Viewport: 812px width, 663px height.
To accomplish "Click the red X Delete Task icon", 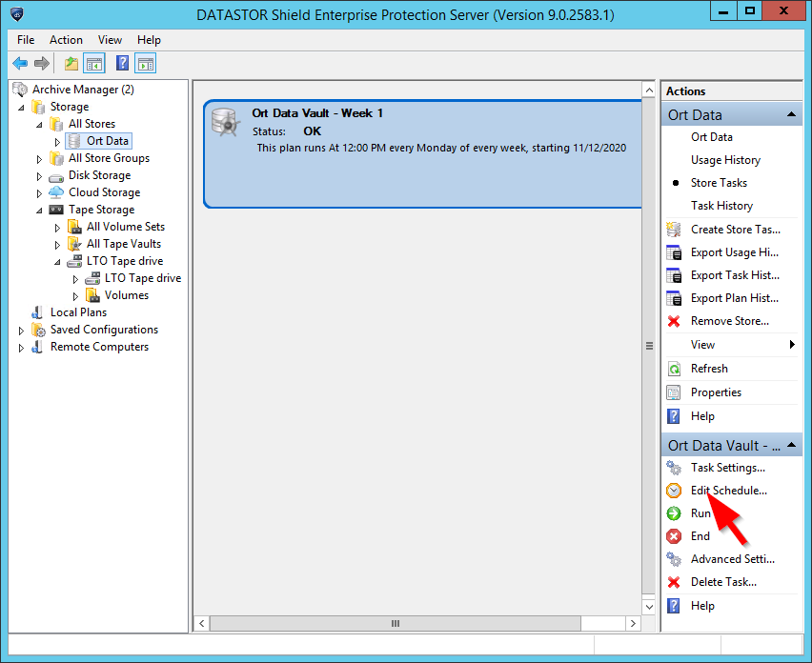I will [674, 582].
